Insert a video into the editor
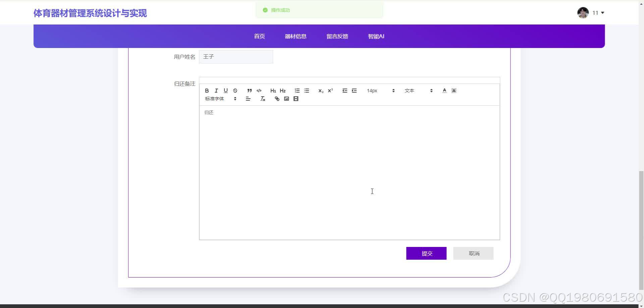Screen dimensions: 644x308 tap(296, 99)
